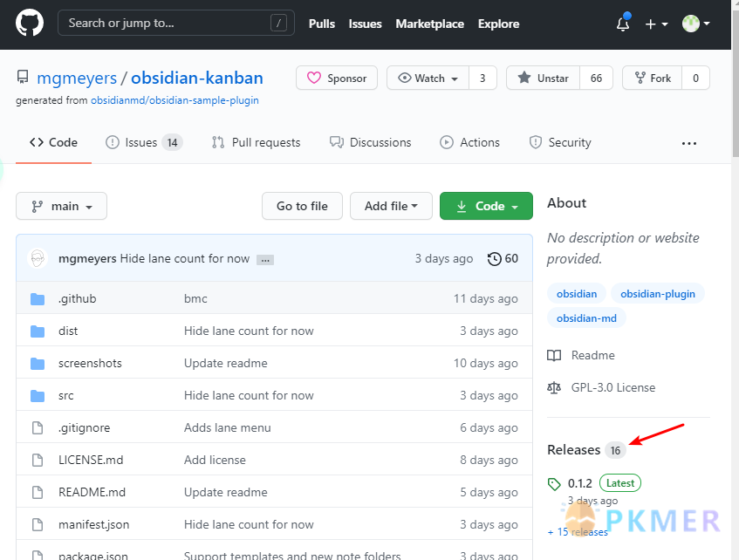739x560 pixels.
Task: Open latest commit Hide lane count message
Action: (185, 258)
